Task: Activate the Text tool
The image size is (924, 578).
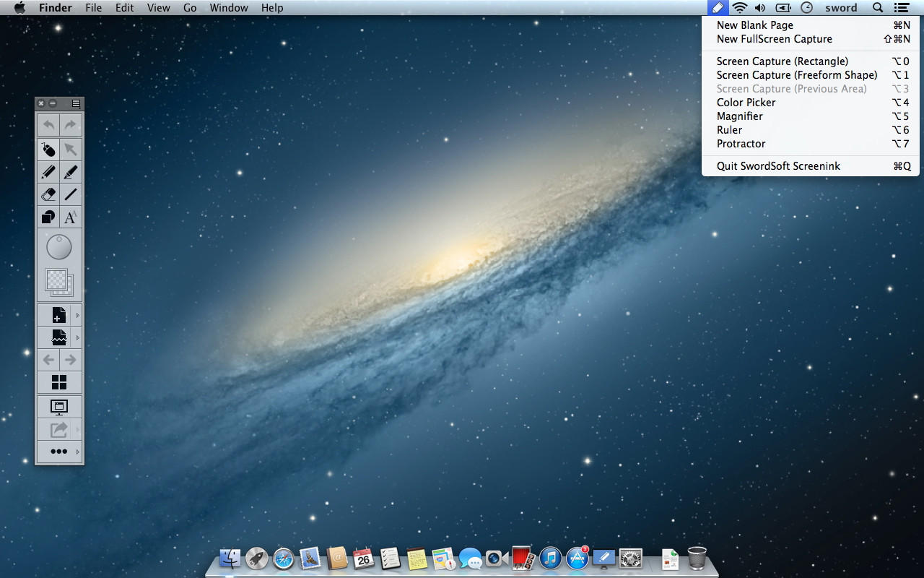Action: point(71,217)
